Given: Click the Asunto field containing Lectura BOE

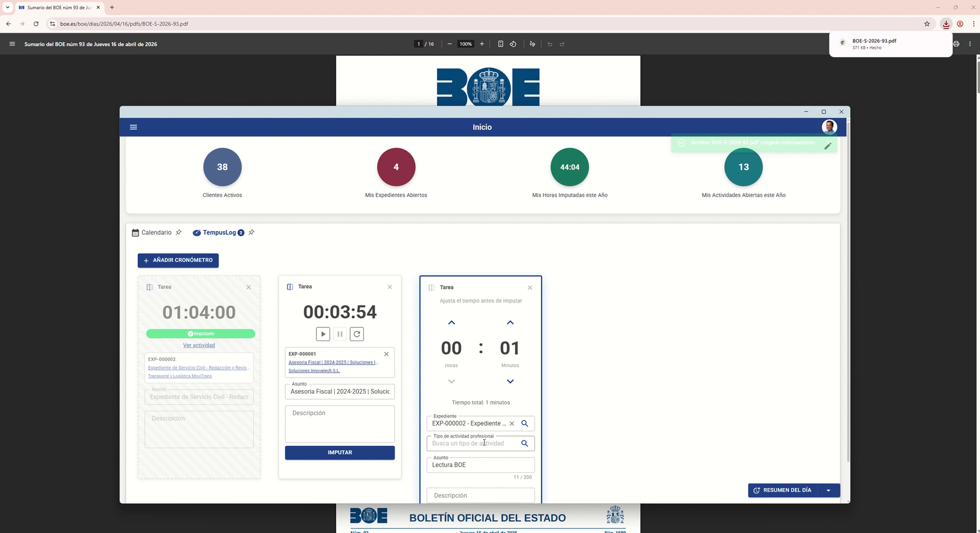Looking at the screenshot, I should [x=480, y=465].
